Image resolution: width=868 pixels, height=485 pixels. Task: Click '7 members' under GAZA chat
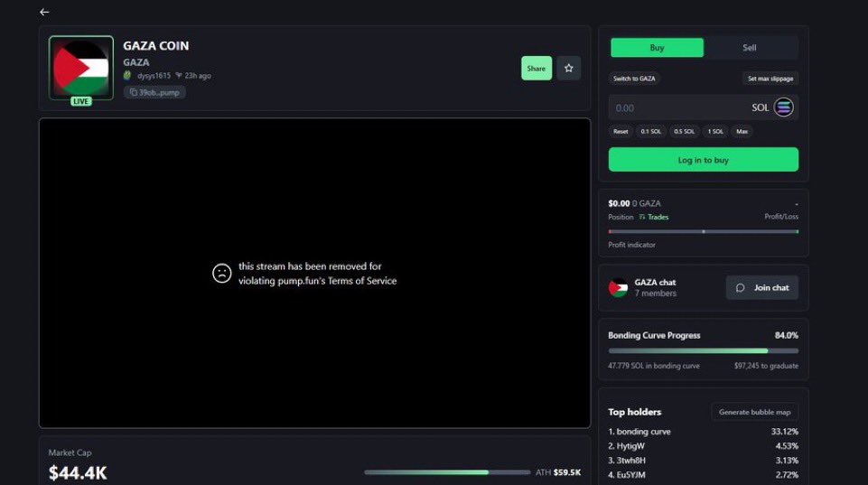(x=656, y=294)
